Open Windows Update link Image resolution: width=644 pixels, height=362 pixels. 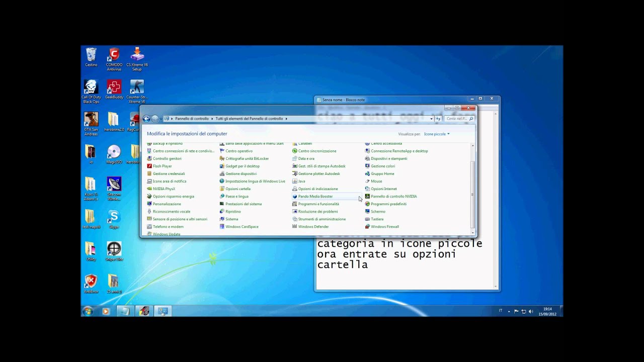coord(164,234)
